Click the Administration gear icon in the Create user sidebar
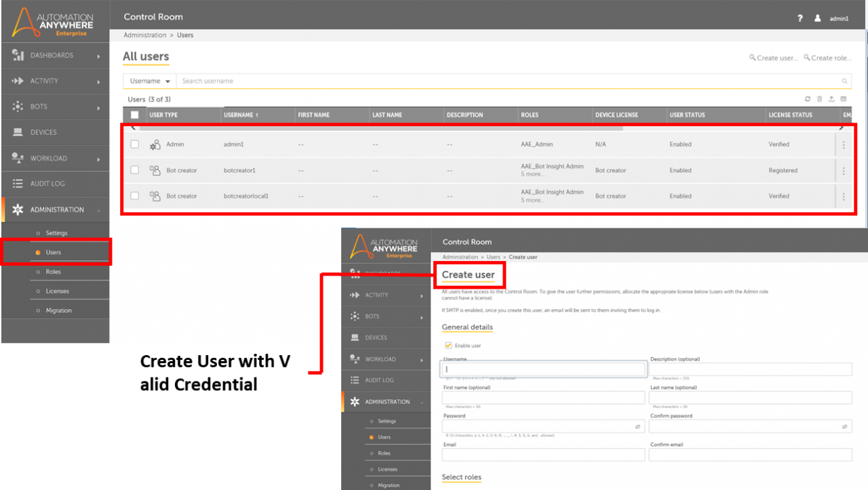The height and width of the screenshot is (490, 868). coord(355,402)
